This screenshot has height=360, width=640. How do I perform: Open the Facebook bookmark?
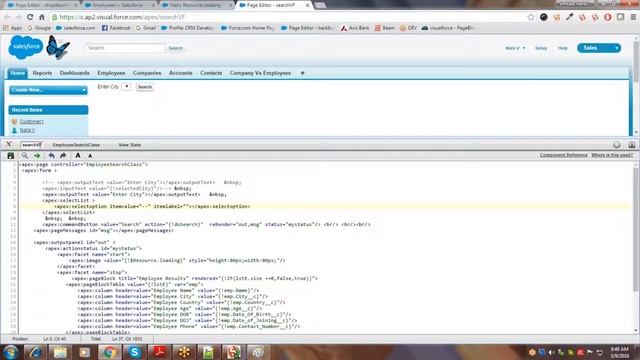click(116, 28)
